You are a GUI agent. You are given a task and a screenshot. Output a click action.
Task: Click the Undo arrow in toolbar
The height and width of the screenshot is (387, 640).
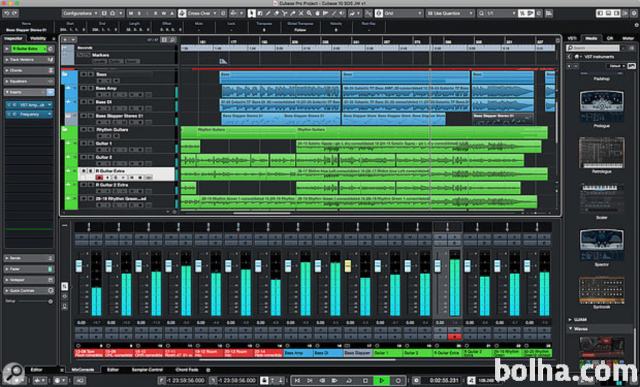[x=6, y=13]
